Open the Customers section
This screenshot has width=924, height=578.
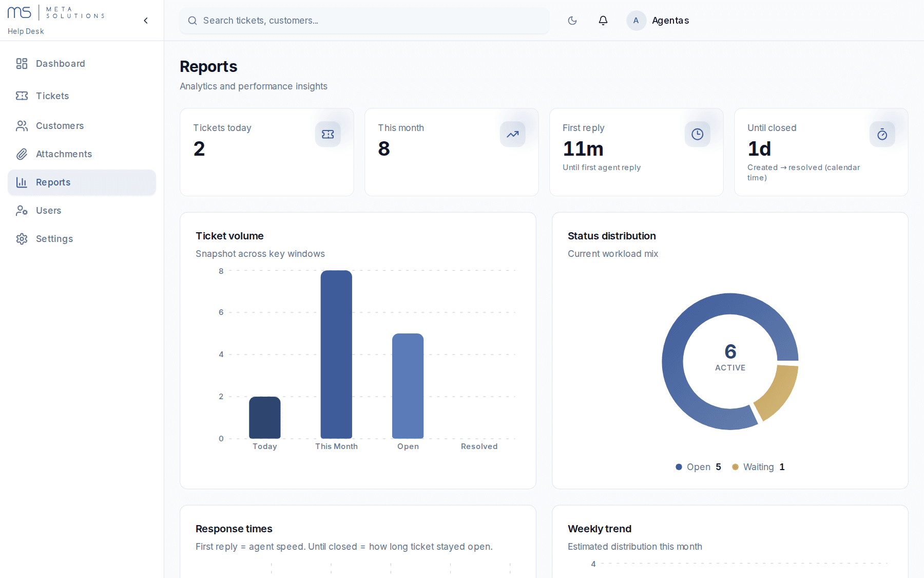tap(82, 126)
